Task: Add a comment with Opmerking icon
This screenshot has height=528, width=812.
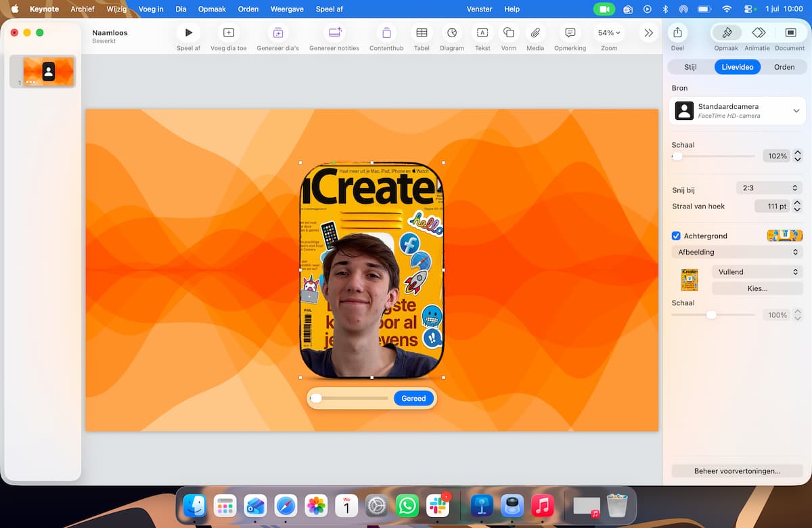Action: coord(570,32)
